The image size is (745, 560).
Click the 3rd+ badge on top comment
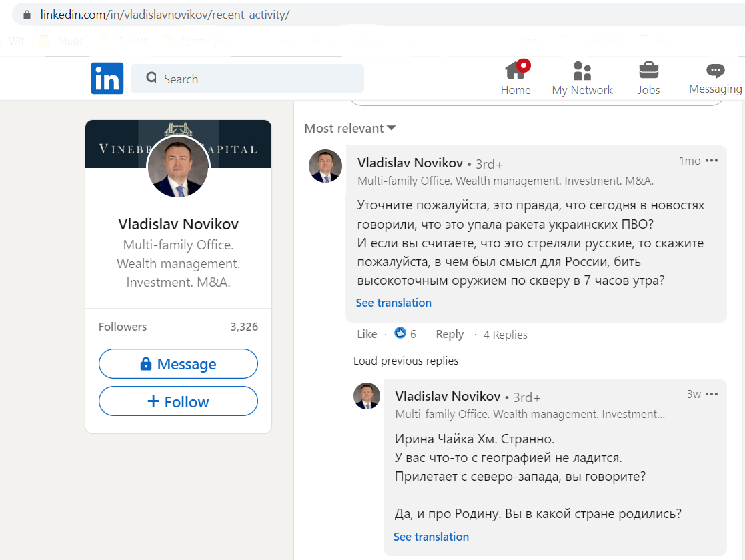[x=489, y=165]
